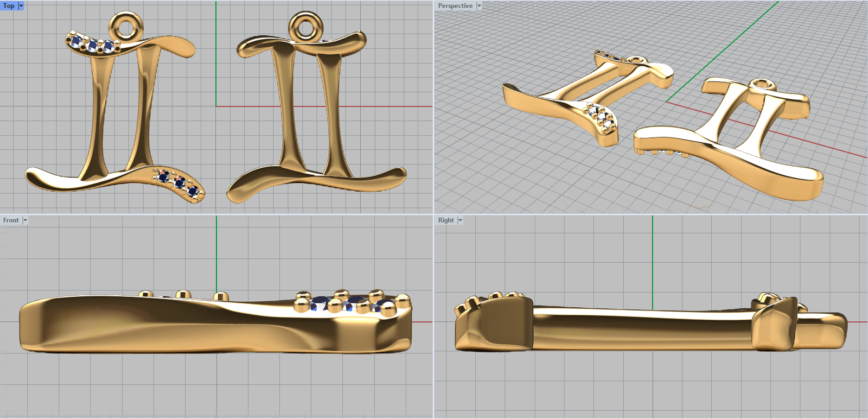Expand the Perspective viewport menu arrow

(479, 5)
